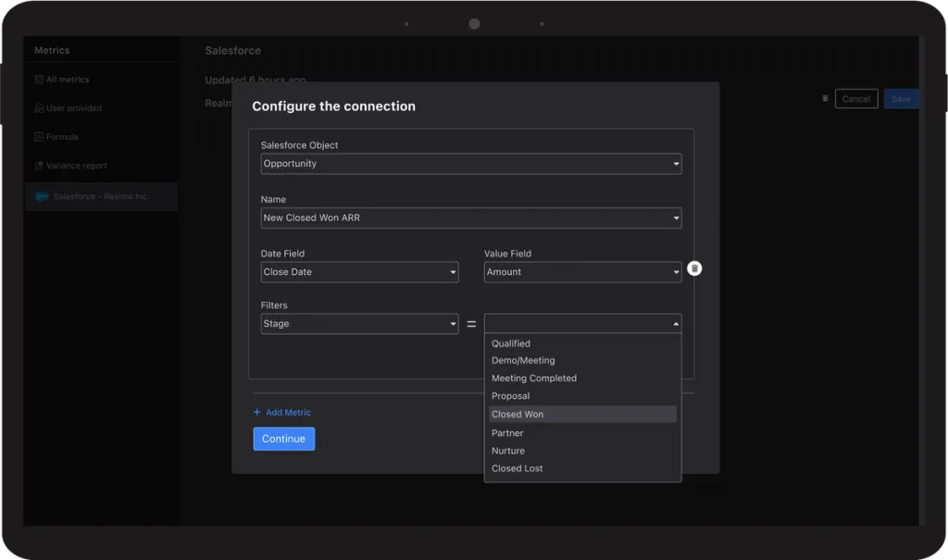Click the All metrics sidebar icon
948x560 pixels.
(39, 80)
